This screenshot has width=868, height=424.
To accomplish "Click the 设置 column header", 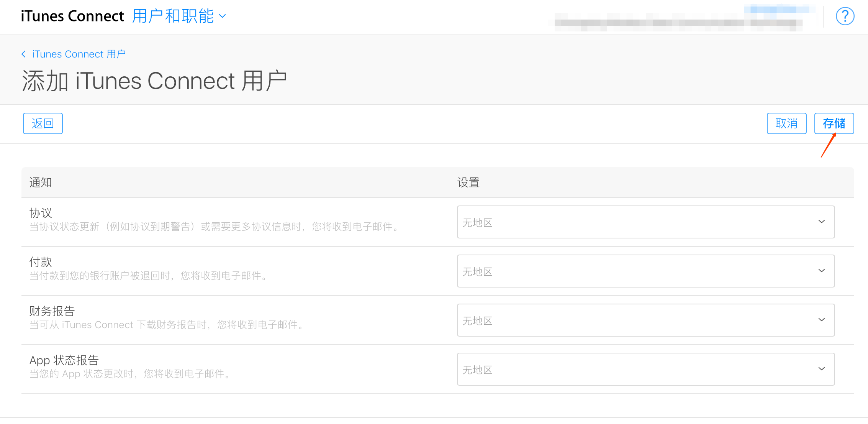I will 468,182.
